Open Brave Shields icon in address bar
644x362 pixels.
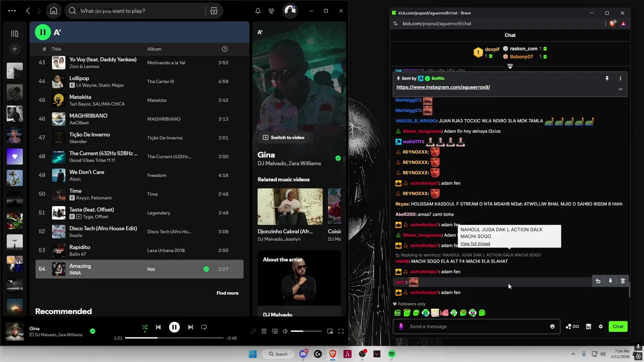[x=612, y=23]
